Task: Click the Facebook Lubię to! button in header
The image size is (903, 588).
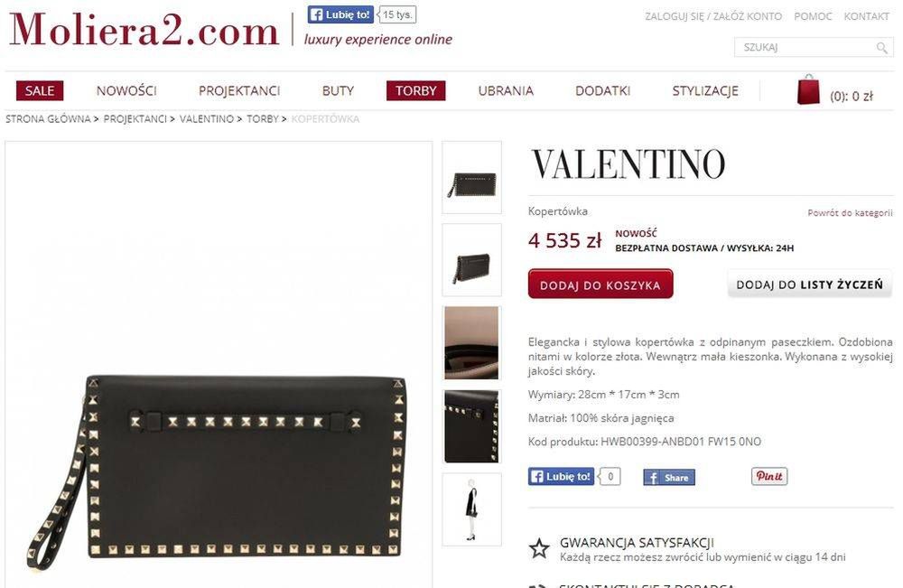Action: tap(340, 15)
